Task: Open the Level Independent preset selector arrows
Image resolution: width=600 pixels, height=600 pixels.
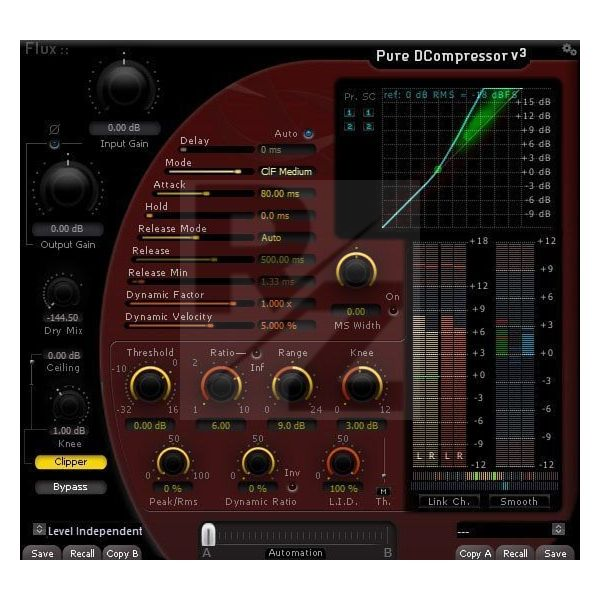Action: [x=39, y=529]
